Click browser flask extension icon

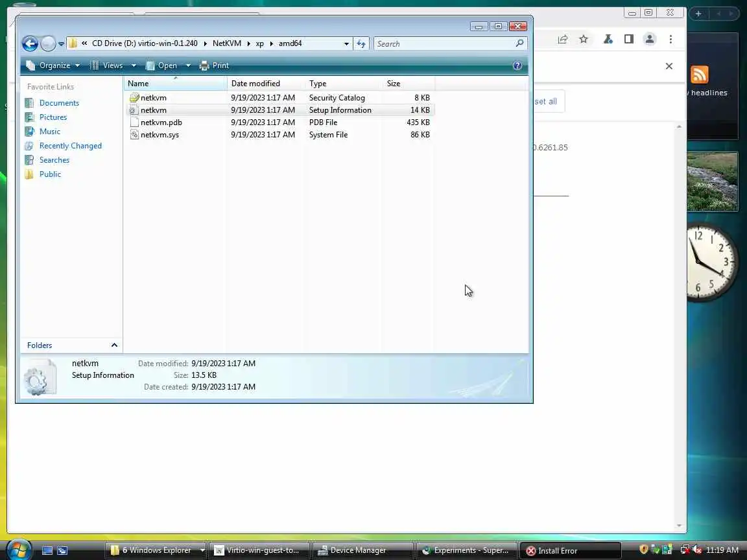pos(608,40)
